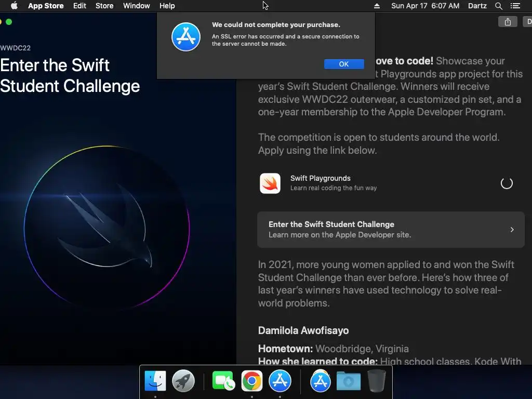Open the Edit menu

click(x=79, y=6)
